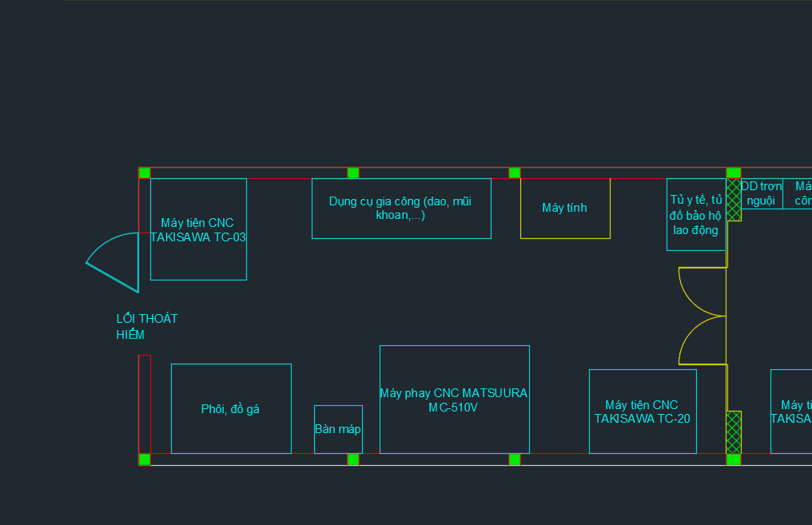Viewport: 812px width, 525px height.
Task: Pick the Tủ y tế cabinet label
Action: [x=695, y=214]
